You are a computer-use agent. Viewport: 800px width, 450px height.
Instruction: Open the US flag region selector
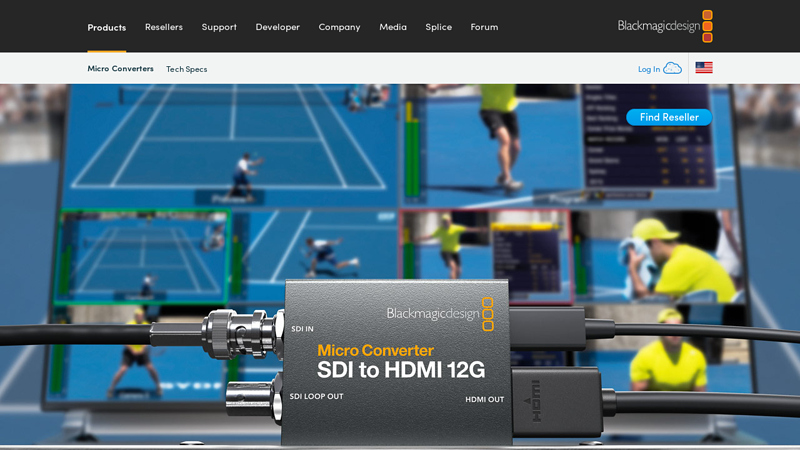pyautogui.click(x=704, y=68)
